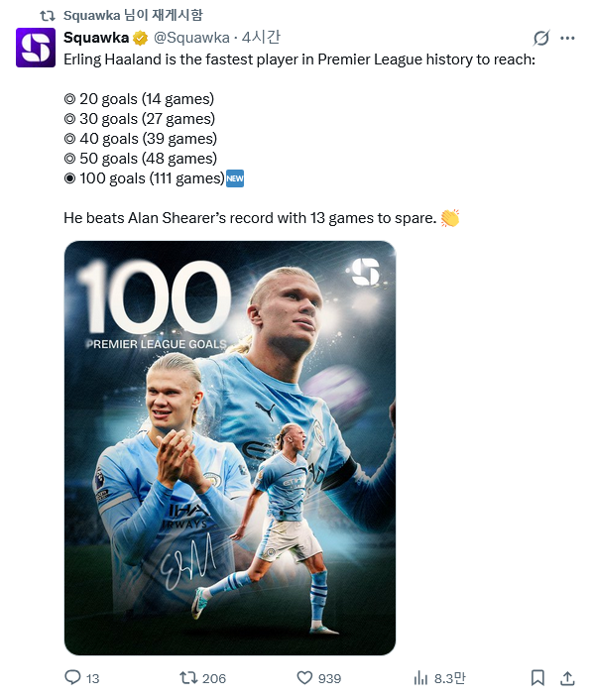Click the small repost icon above the post
This screenshot has width=593, height=700.
point(48,16)
